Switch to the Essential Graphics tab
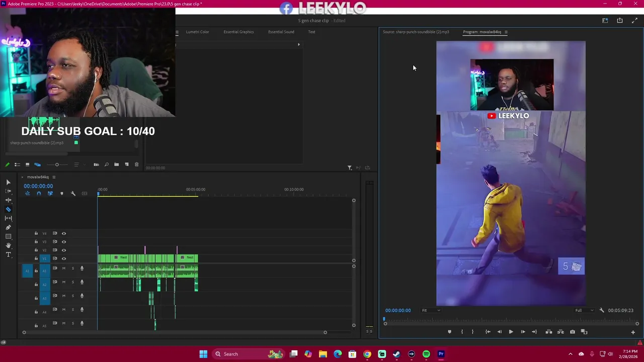The image size is (644, 362). [238, 32]
